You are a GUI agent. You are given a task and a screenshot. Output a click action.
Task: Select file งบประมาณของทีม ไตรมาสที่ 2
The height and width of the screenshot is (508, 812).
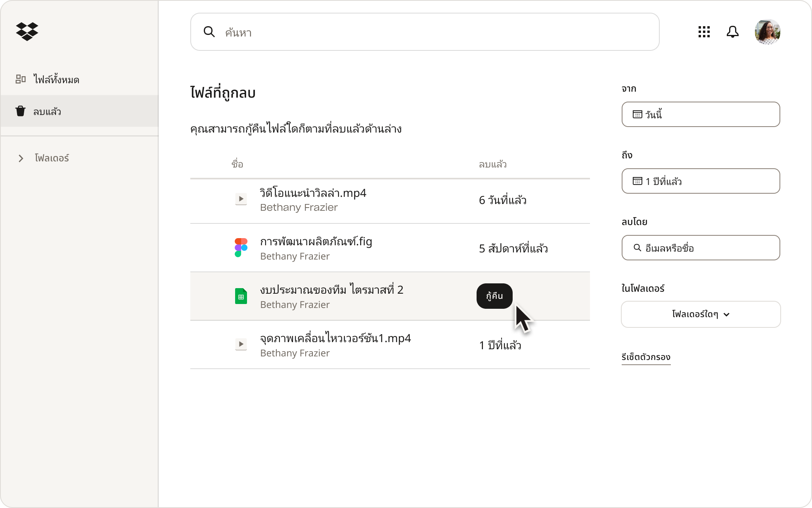331,290
